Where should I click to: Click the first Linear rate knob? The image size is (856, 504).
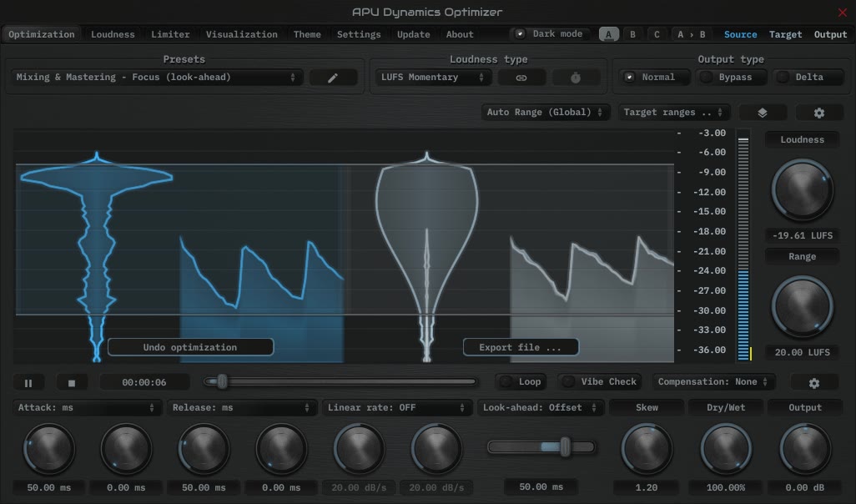pyautogui.click(x=359, y=449)
